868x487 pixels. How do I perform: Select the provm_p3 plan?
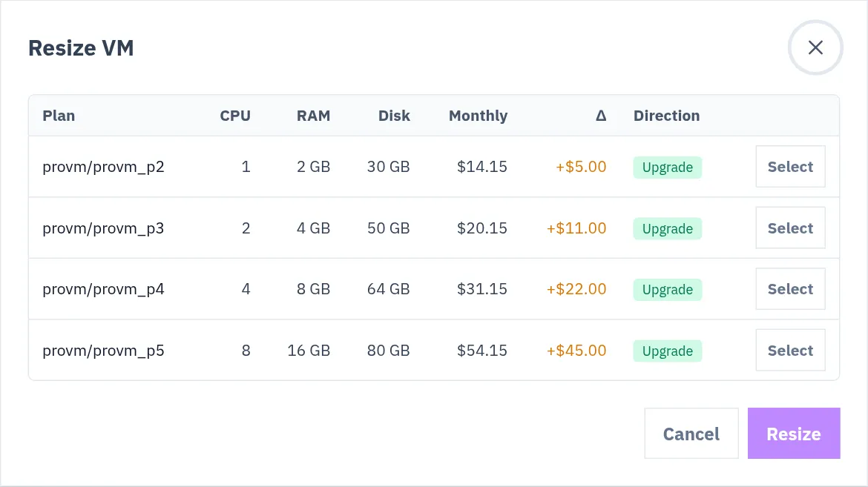[x=790, y=228]
